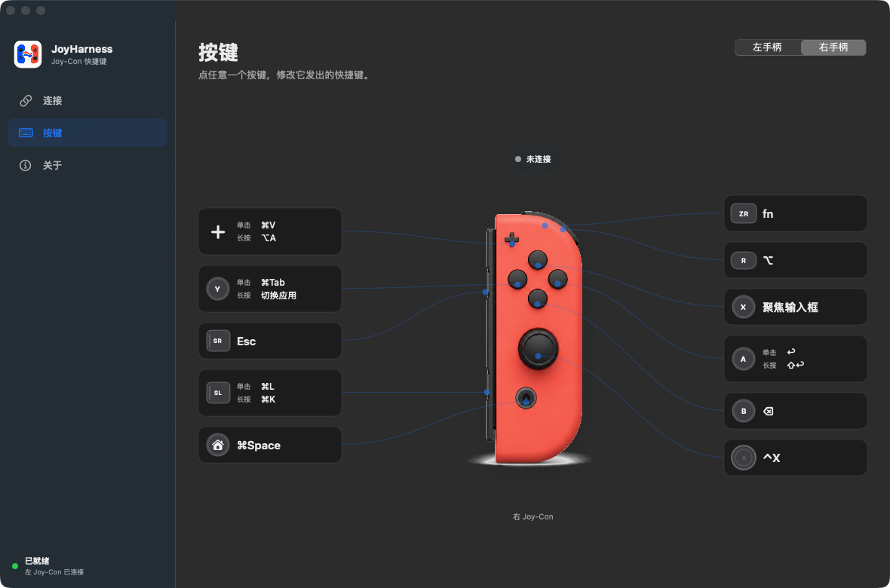The width and height of the screenshot is (890, 588).
Task: Click the ZR icon in the fn card
Action: coord(744,214)
